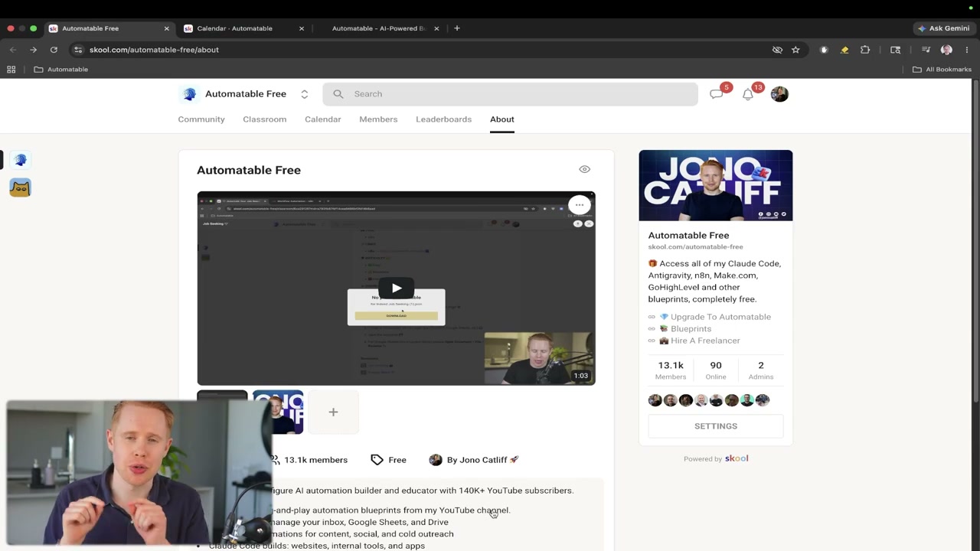Bookmark this page with the star icon
The height and width of the screenshot is (551, 980).
795,50
